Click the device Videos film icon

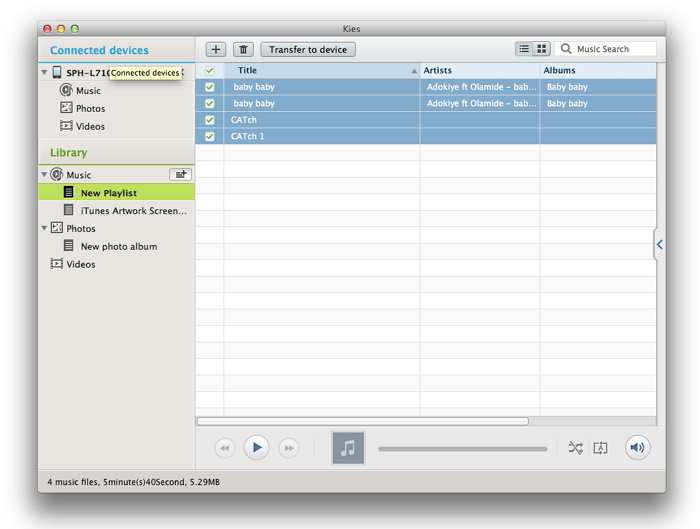click(66, 126)
